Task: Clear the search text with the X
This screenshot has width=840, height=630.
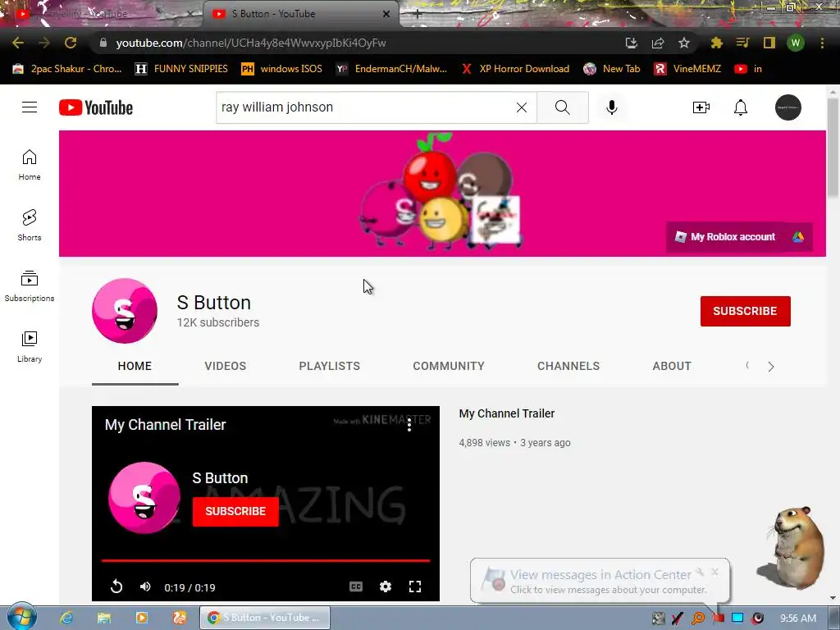Action: coord(521,107)
